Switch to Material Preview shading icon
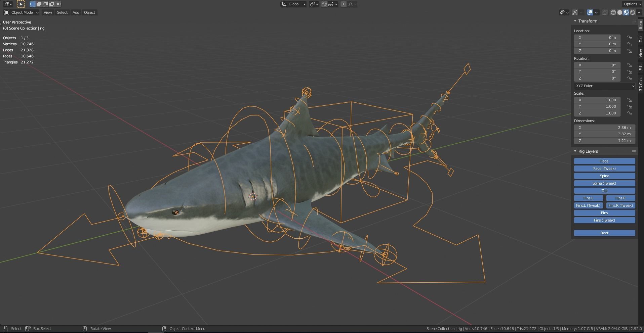This screenshot has height=333, width=644. [x=626, y=12]
